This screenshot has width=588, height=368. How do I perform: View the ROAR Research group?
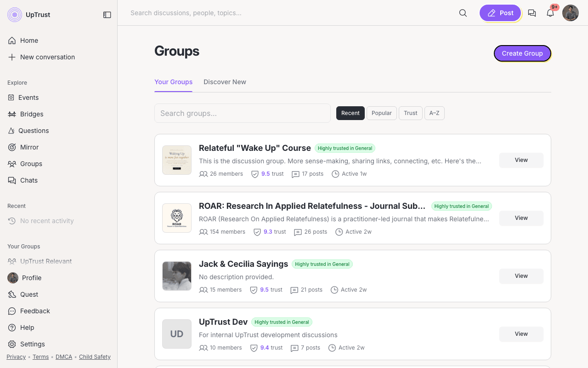[521, 218]
